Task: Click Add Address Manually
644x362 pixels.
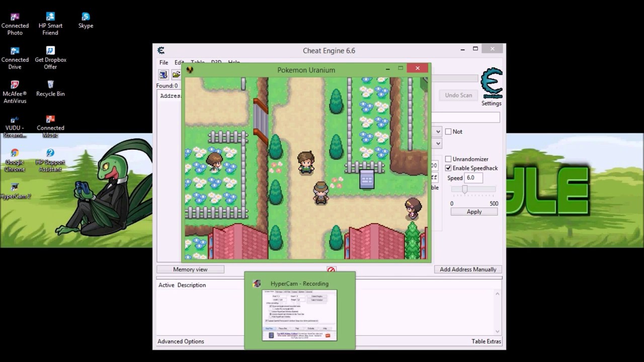Action: point(468,269)
